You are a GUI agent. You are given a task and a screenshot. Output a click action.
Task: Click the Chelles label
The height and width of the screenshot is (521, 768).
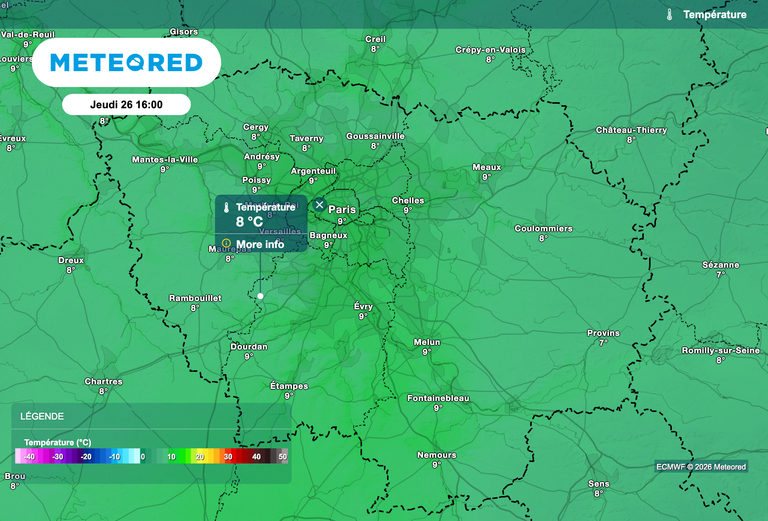pos(408,200)
